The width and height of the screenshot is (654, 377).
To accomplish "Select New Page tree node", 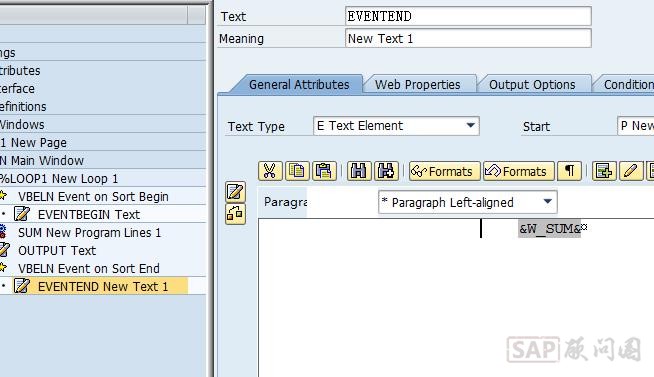I will pos(38,143).
